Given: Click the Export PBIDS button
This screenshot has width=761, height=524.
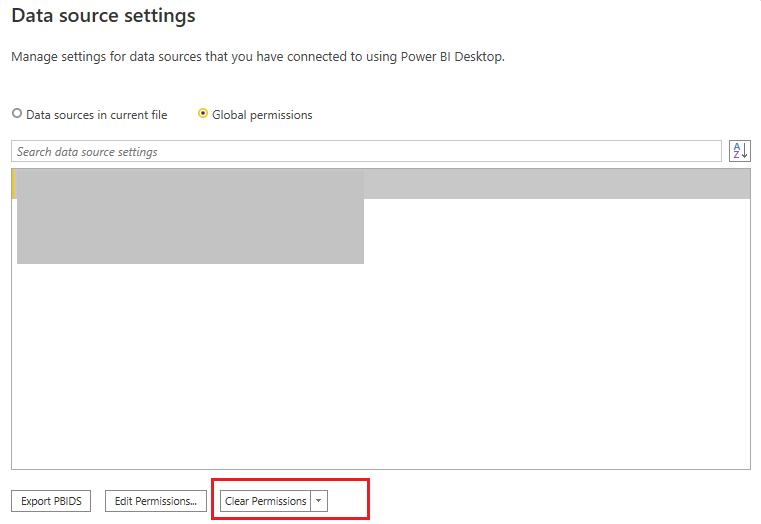Looking at the screenshot, I should (51, 501).
